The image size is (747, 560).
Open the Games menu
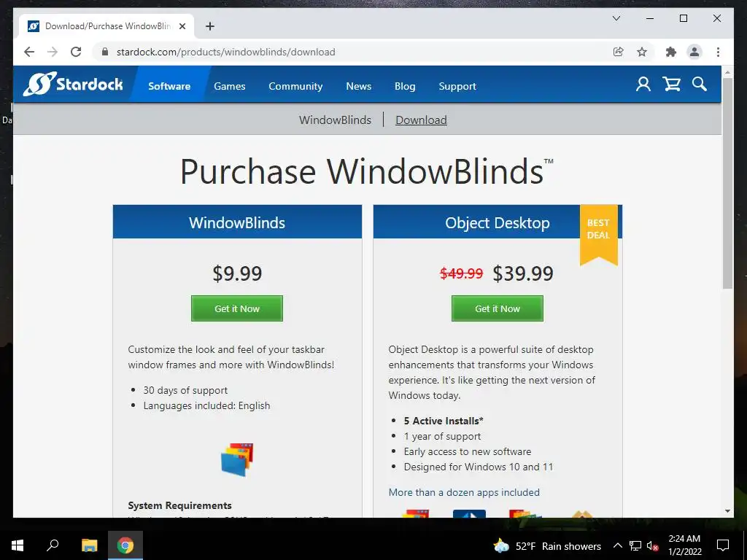coord(230,86)
